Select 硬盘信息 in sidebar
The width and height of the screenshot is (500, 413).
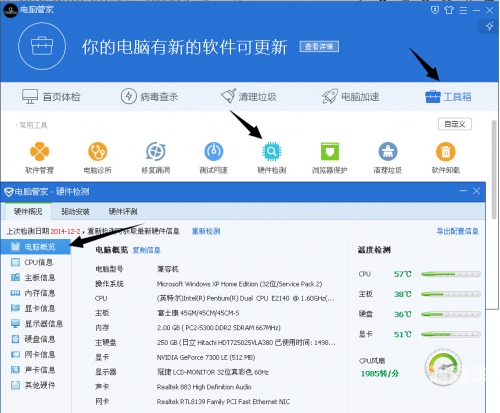click(x=36, y=339)
